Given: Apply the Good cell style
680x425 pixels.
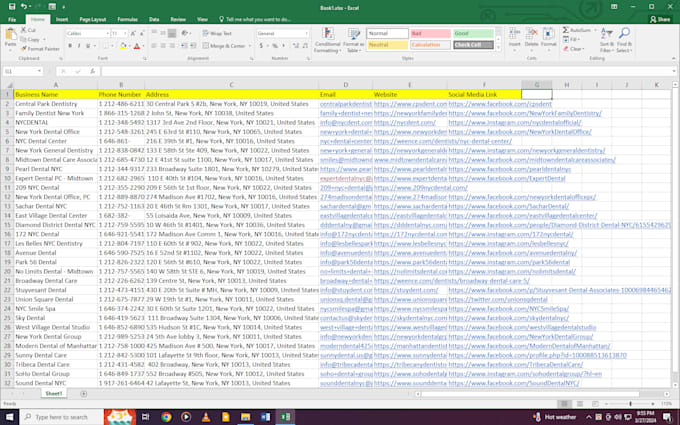Looking at the screenshot, I should (x=473, y=33).
